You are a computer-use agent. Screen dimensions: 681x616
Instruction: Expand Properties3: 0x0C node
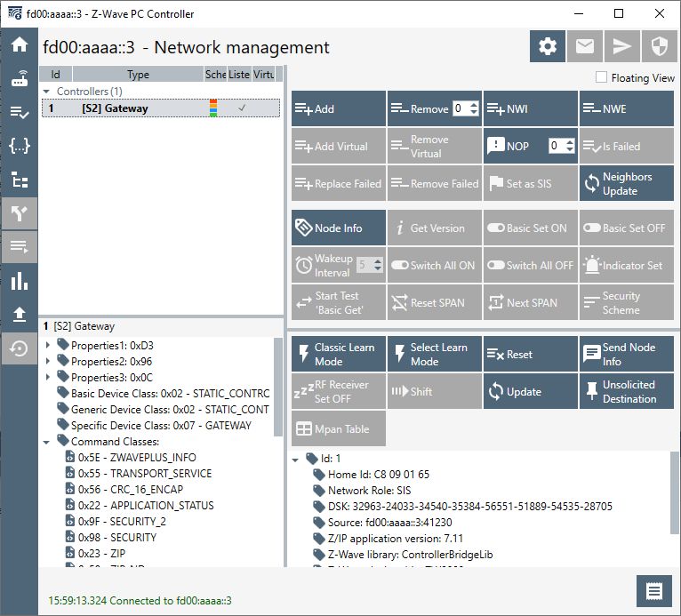point(48,377)
